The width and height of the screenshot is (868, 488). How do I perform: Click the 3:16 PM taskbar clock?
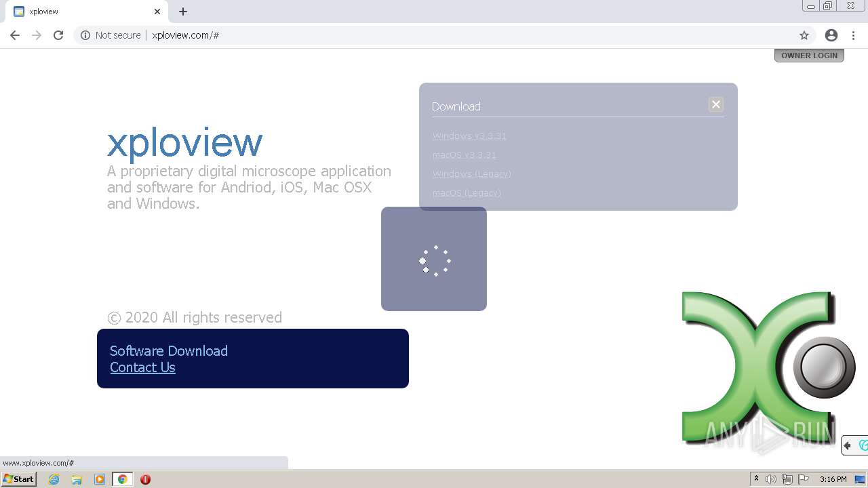coord(833,479)
